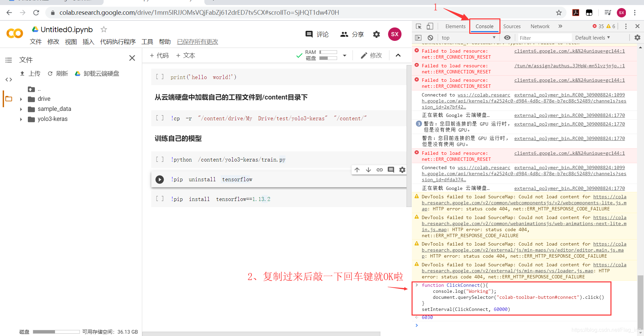Add a text cell with + 文本

186,56
